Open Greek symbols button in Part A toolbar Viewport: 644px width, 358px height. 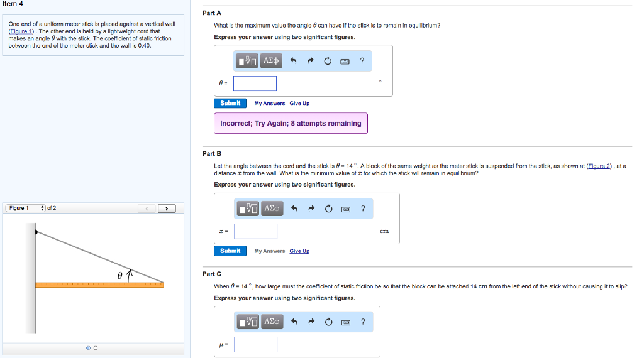tap(271, 61)
